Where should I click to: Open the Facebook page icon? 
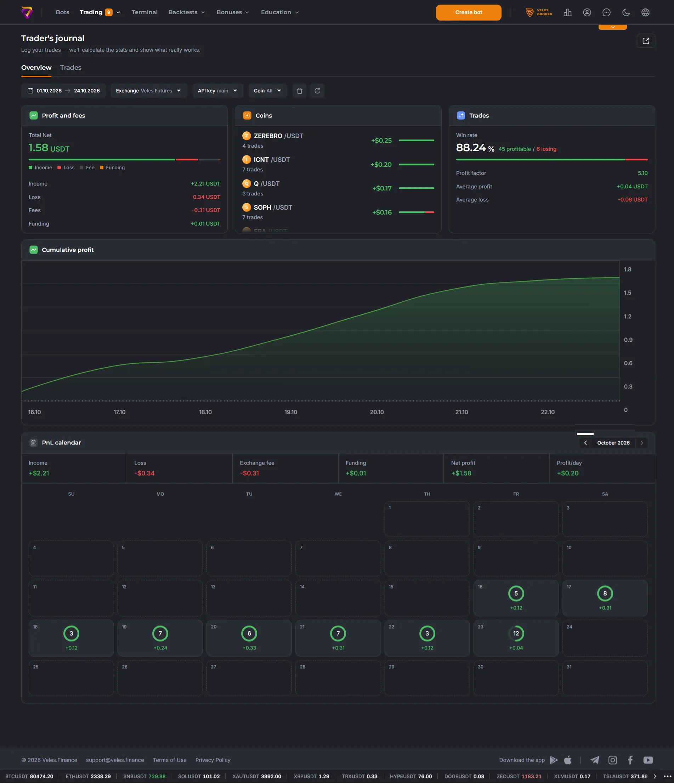point(630,760)
